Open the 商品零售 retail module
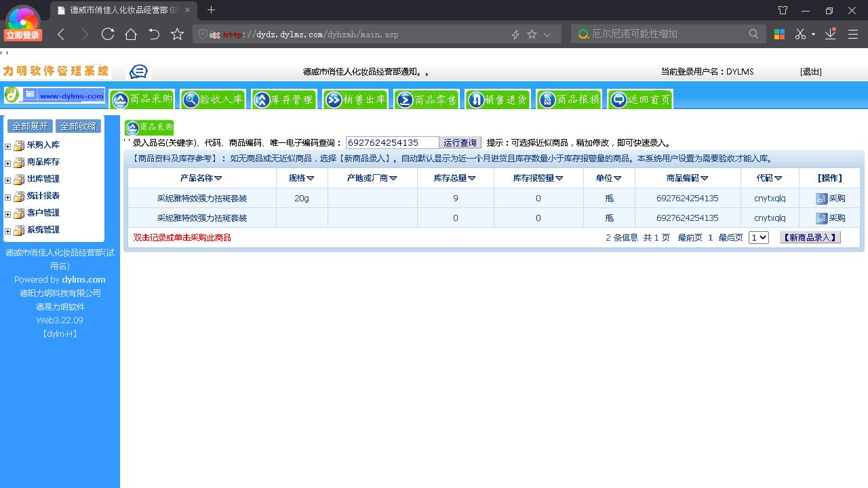This screenshot has height=488, width=868. click(427, 98)
